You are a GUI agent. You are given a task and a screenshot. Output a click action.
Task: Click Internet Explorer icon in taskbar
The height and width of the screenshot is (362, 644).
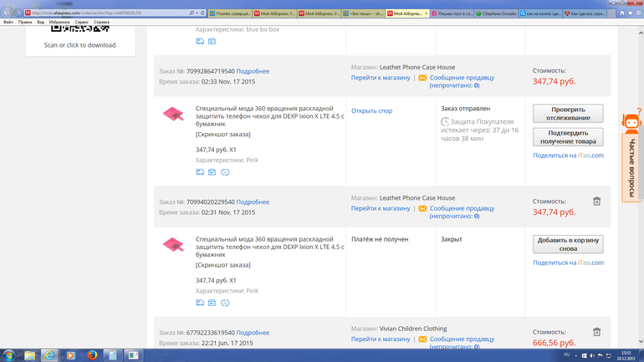click(49, 355)
